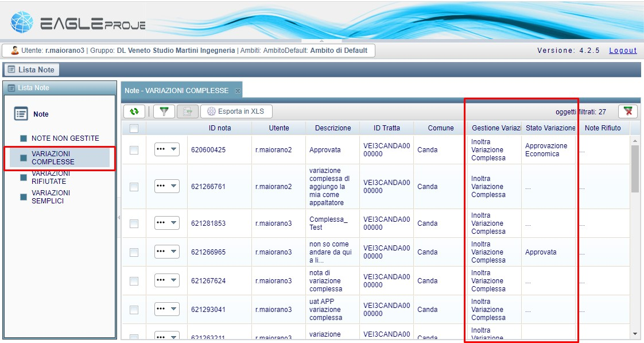Screen dimensions: 644x343
Task: Click Inoltra Variazione Complessa for note 621267624
Action: click(488, 281)
